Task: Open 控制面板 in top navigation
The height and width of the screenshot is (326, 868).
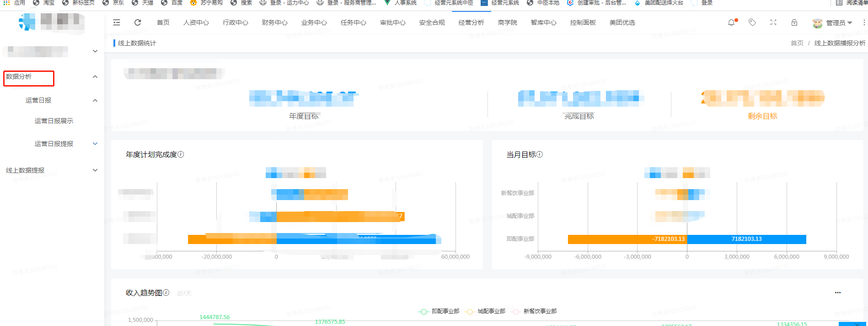Action: click(x=583, y=22)
